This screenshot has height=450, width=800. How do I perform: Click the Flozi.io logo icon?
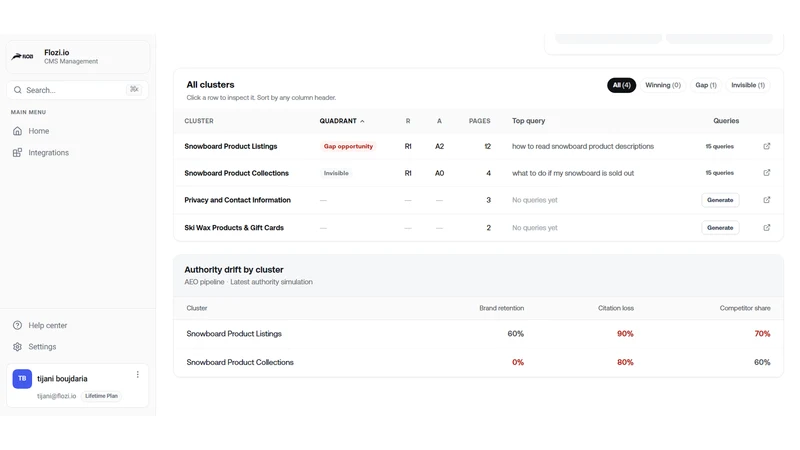tap(23, 57)
